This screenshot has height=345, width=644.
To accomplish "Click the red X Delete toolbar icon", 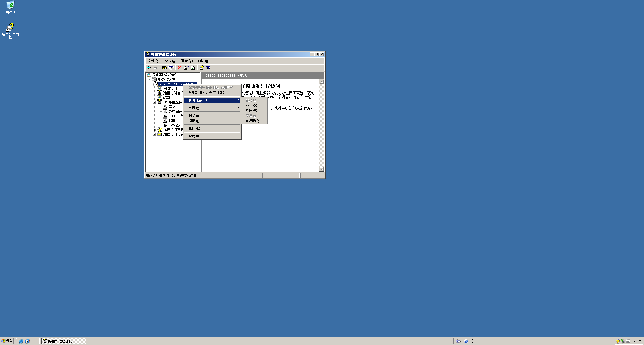I will 179,68.
